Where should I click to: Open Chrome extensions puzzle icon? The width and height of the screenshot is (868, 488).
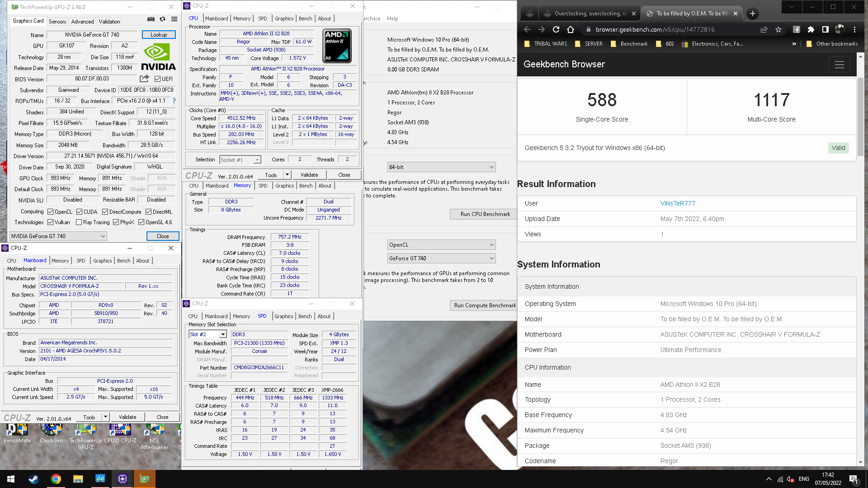click(x=811, y=29)
